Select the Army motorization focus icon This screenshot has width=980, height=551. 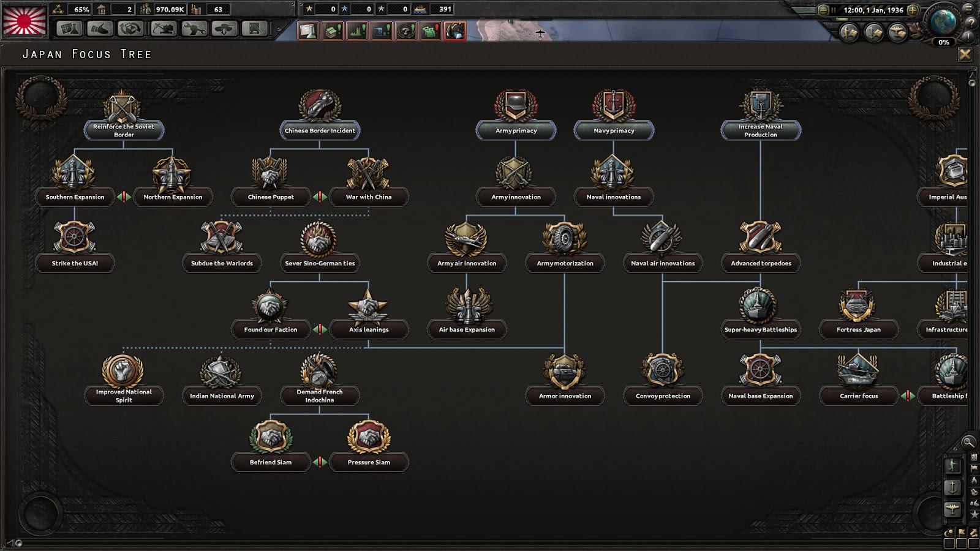click(564, 238)
